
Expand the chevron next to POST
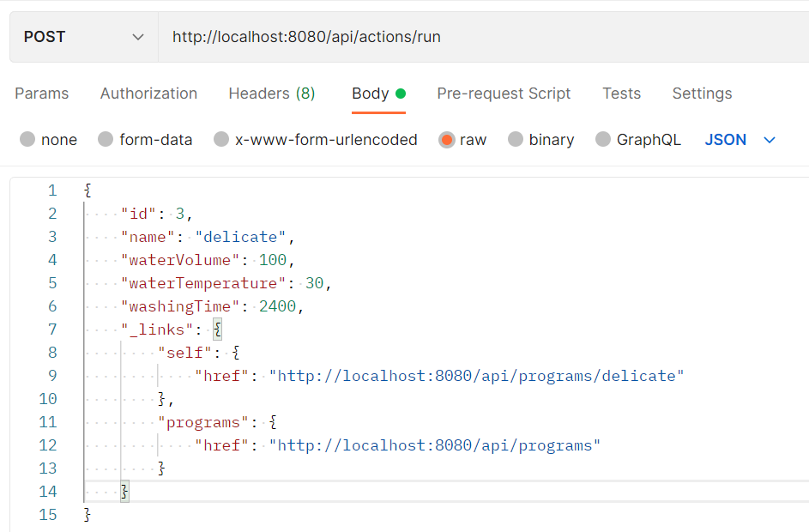click(137, 36)
